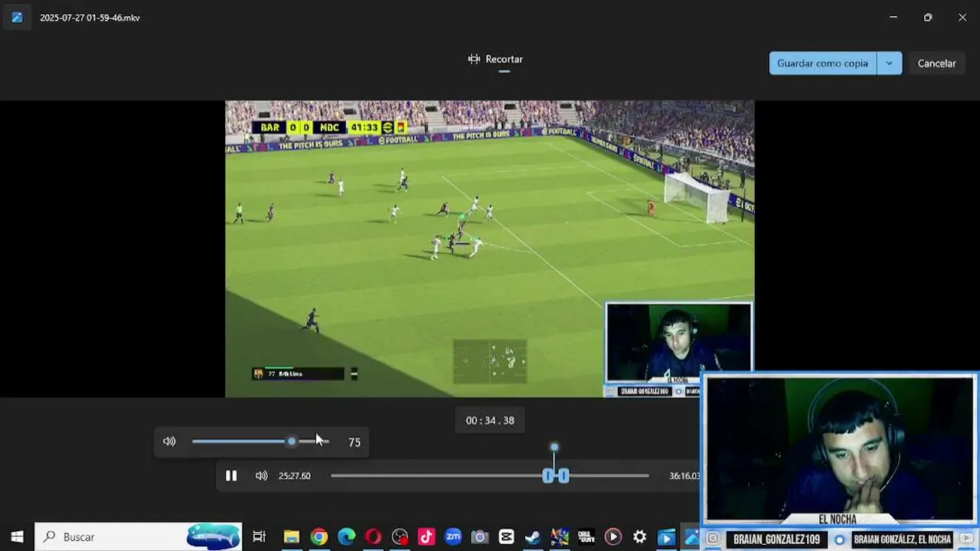Click the playhead marker above timeline

tap(554, 448)
